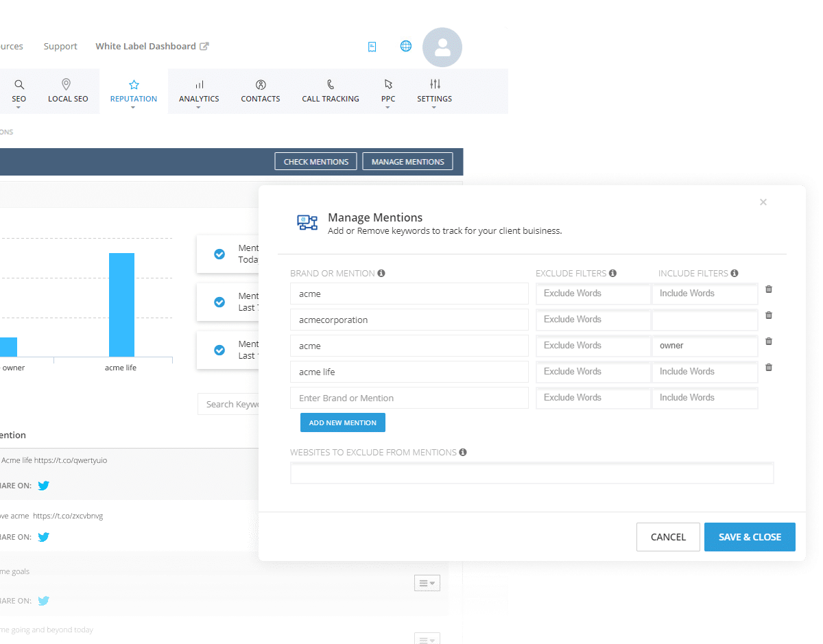Click the Contacts tab
The width and height of the screenshot is (823, 644).
(x=261, y=91)
